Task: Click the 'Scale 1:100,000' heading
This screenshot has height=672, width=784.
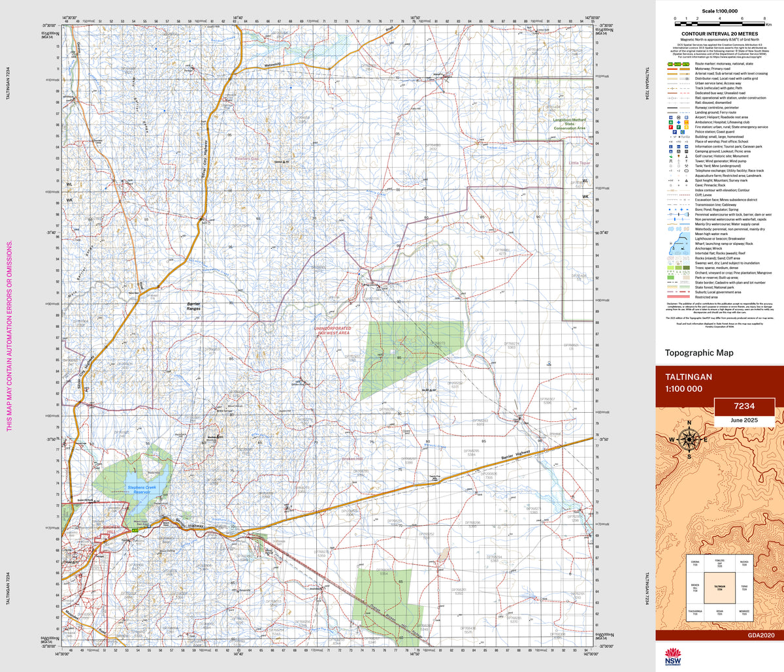Action: pos(719,10)
